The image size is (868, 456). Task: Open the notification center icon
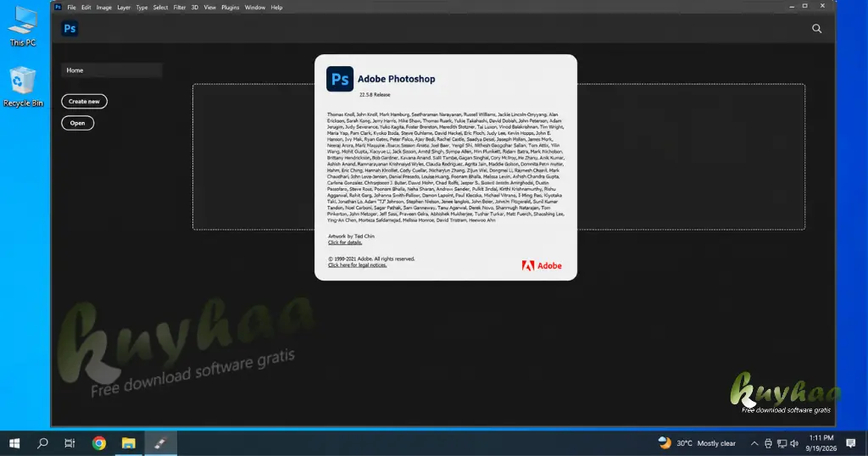[x=851, y=442]
